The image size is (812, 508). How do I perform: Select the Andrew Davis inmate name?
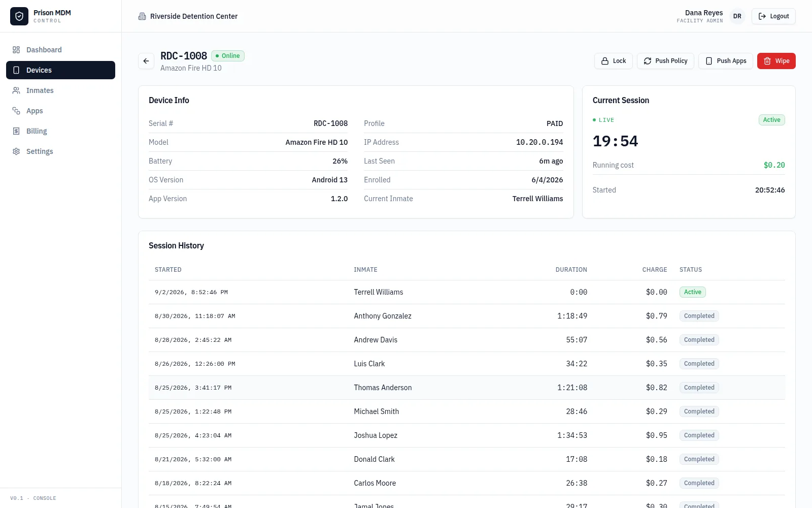[x=376, y=340]
